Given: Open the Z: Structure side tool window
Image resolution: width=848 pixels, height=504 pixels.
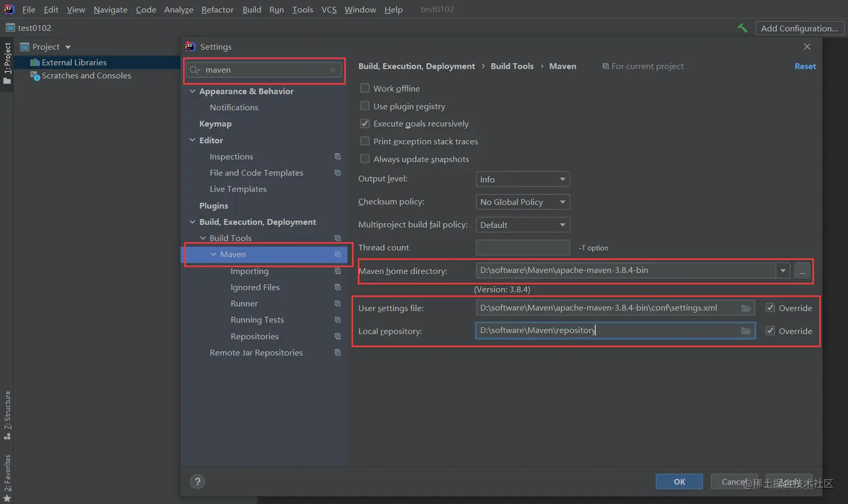Looking at the screenshot, I should click(7, 415).
